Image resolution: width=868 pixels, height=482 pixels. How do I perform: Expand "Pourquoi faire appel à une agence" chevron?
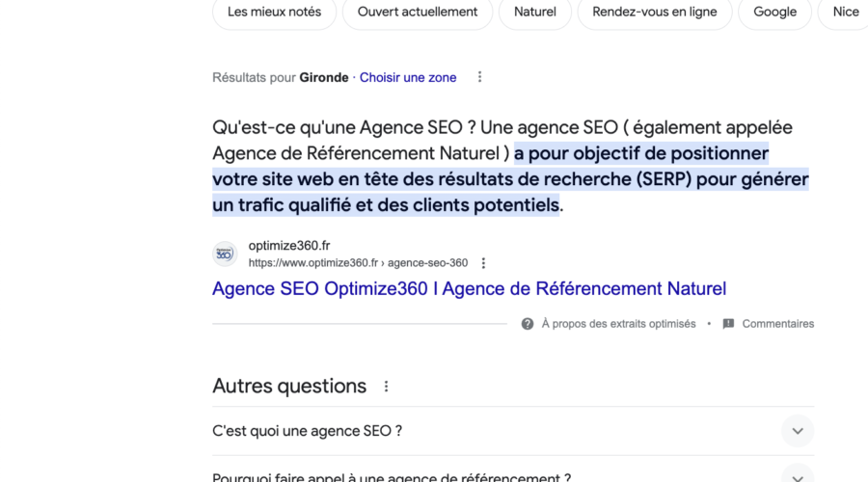(x=797, y=476)
